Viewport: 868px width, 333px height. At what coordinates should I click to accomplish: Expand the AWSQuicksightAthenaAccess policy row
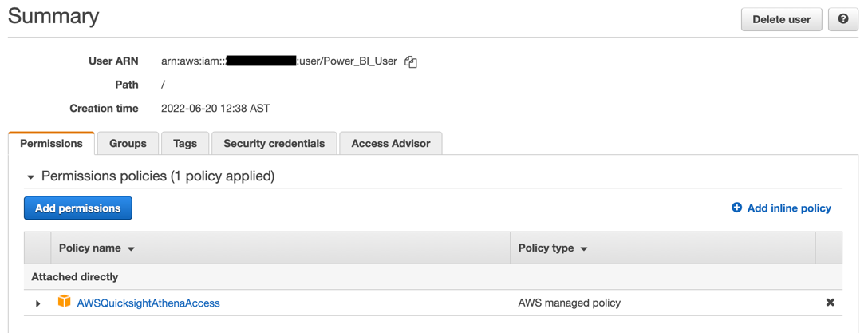(37, 303)
